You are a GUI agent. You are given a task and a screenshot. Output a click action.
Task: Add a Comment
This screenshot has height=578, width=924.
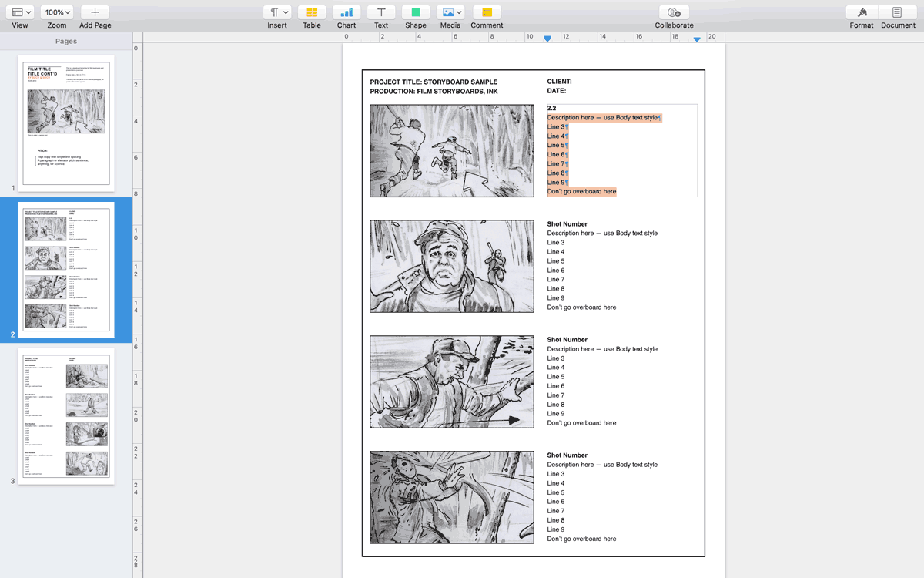[x=487, y=12]
